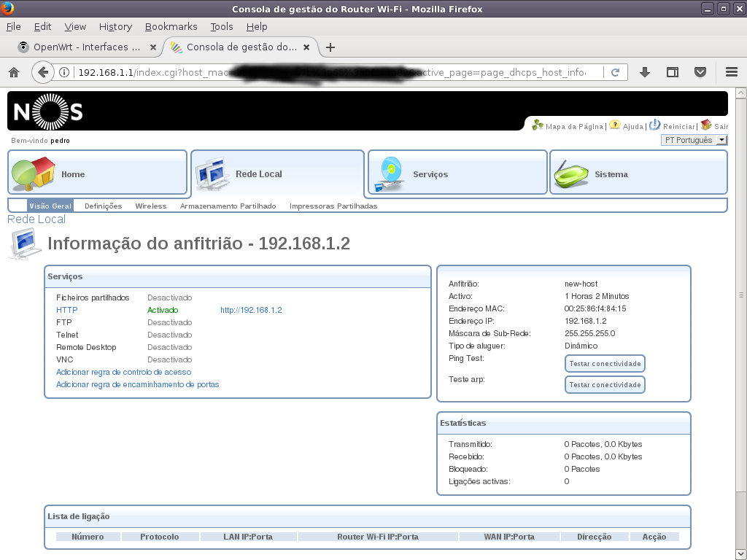Image resolution: width=747 pixels, height=560 pixels.
Task: Click the username pedro text
Action: point(60,141)
